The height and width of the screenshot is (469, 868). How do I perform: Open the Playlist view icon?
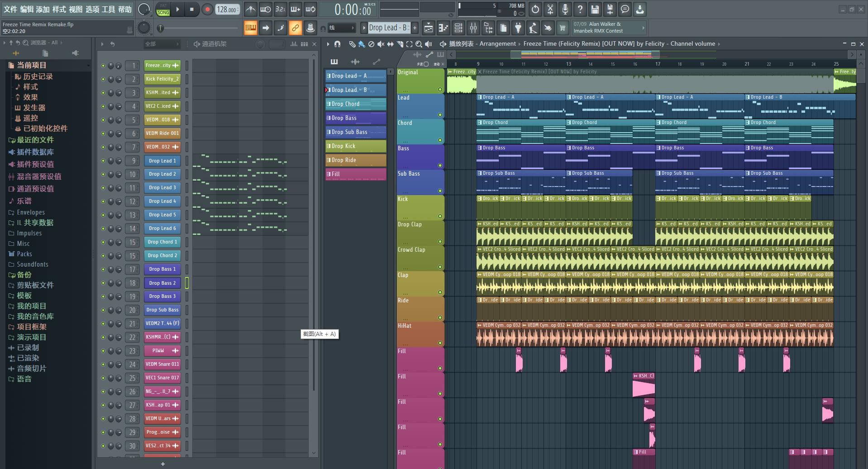[428, 28]
